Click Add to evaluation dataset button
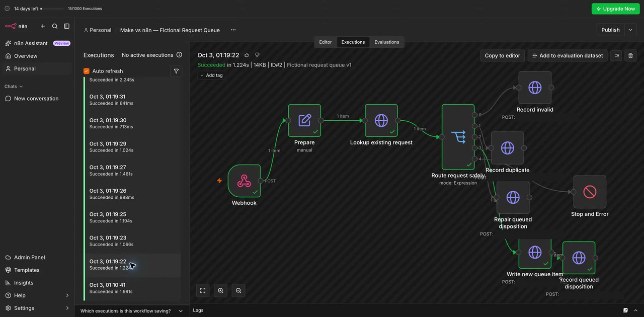 click(x=568, y=55)
